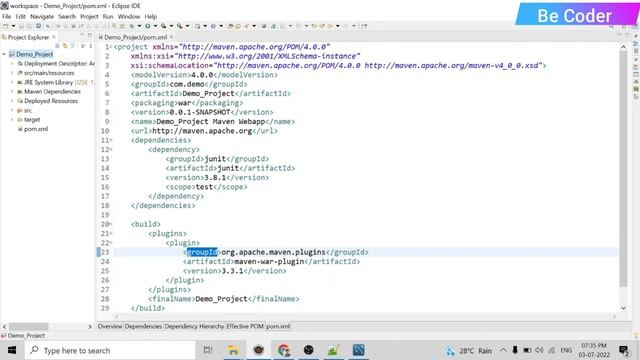Open the File menu
Image resolution: width=640 pixels, height=360 pixels.
7,16
